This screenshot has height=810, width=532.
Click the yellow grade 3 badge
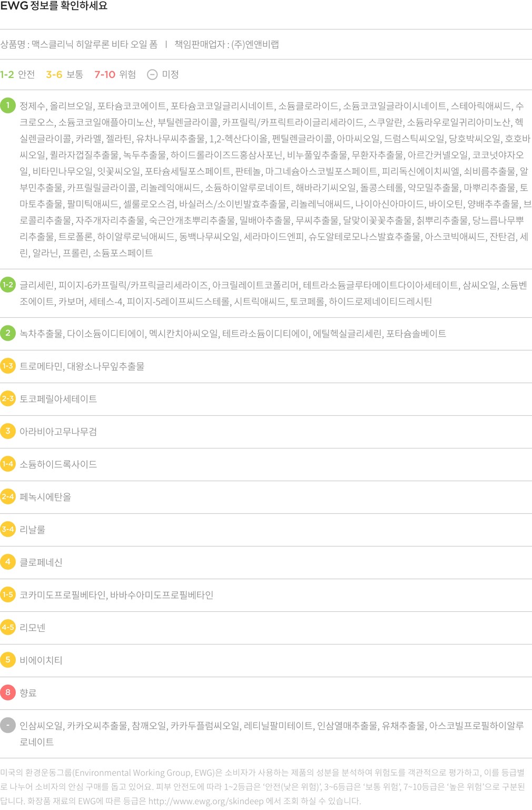(x=8, y=431)
